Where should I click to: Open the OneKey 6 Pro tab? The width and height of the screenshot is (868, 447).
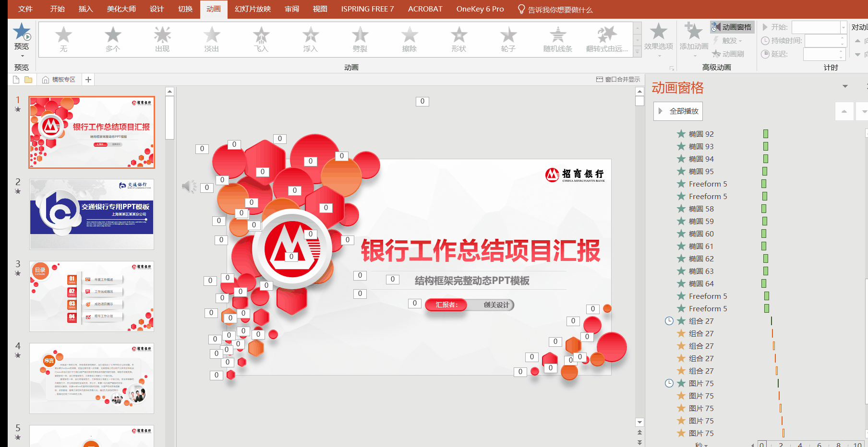480,9
